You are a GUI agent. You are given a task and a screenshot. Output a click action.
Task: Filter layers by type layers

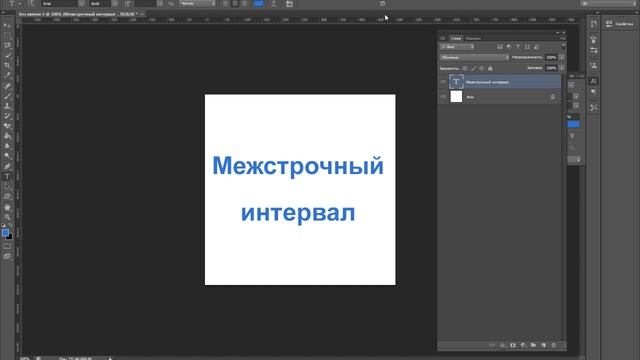click(518, 47)
